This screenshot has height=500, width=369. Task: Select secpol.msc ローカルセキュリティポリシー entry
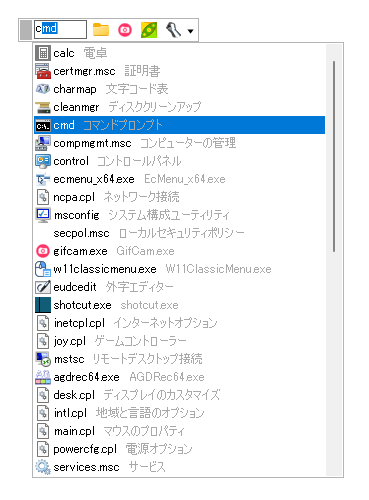pyautogui.click(x=149, y=233)
